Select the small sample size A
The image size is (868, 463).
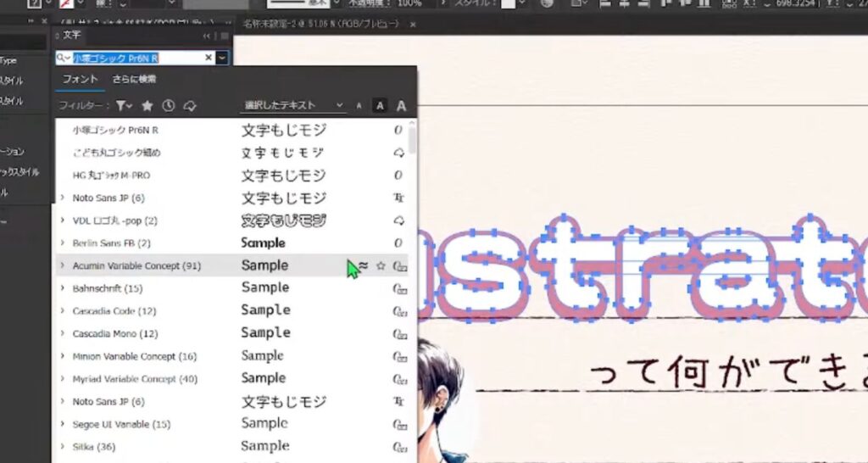pos(359,106)
